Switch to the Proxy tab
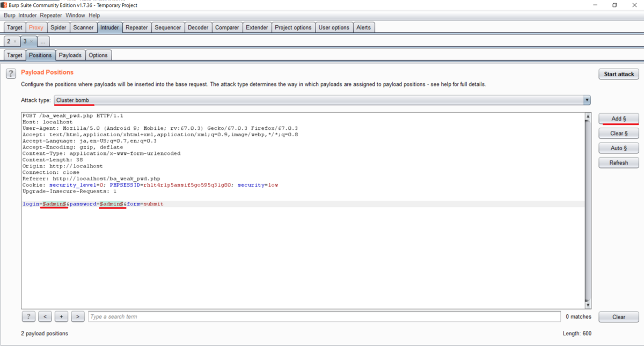644x346 pixels. point(36,27)
